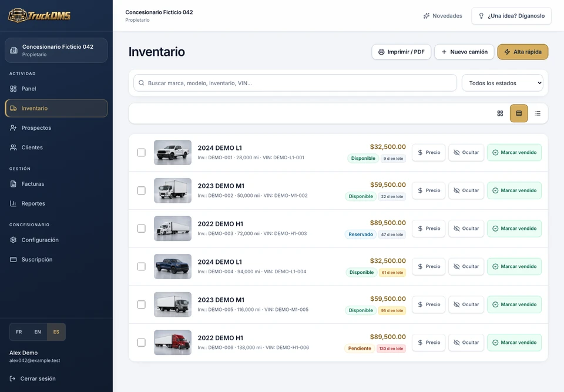Check the box for DEMO-005 truck
Screen dimensions: 564x392
coord(142,304)
